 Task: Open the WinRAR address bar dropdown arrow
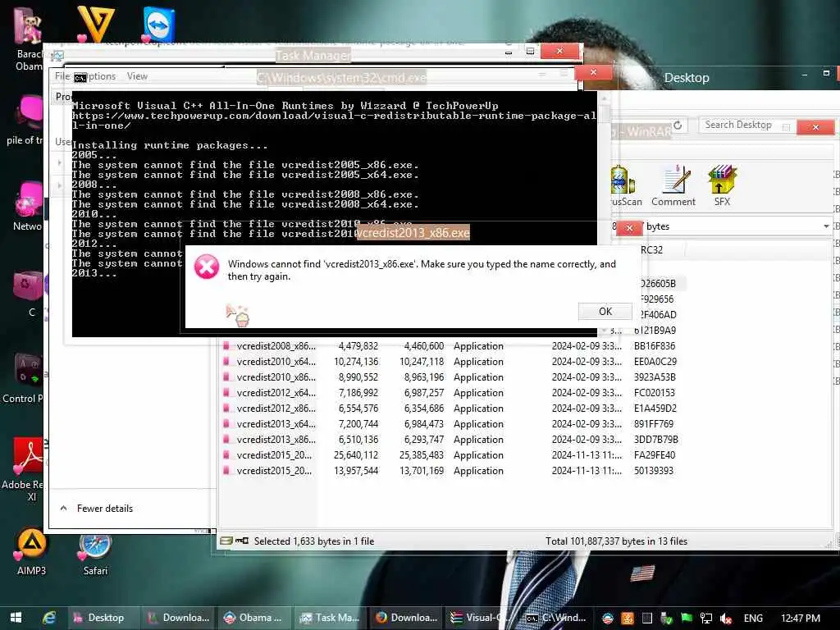[x=826, y=226]
